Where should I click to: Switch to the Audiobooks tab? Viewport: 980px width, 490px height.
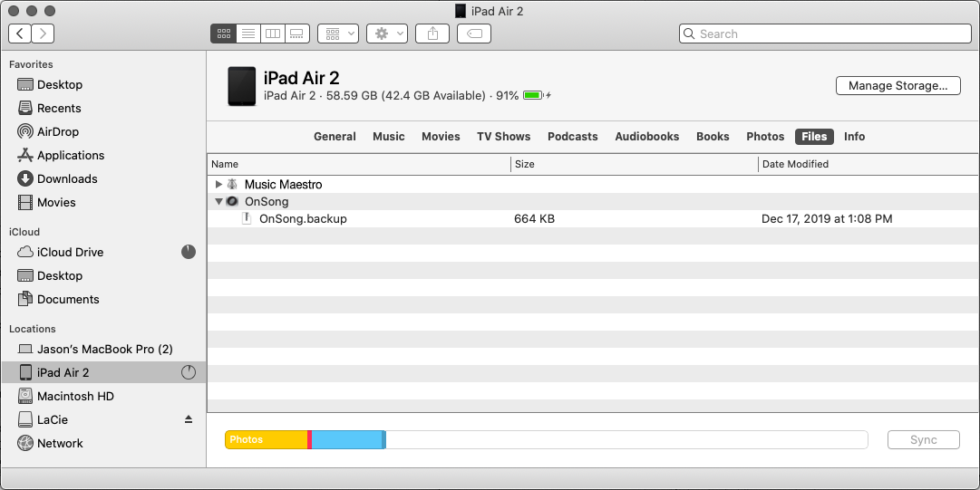pos(647,137)
